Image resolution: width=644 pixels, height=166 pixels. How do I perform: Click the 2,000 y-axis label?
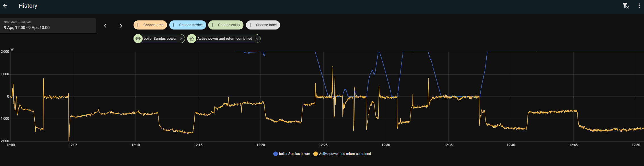tap(5, 52)
